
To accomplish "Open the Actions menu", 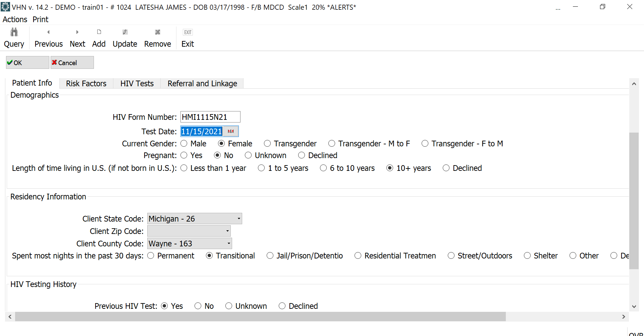I will [x=15, y=19].
